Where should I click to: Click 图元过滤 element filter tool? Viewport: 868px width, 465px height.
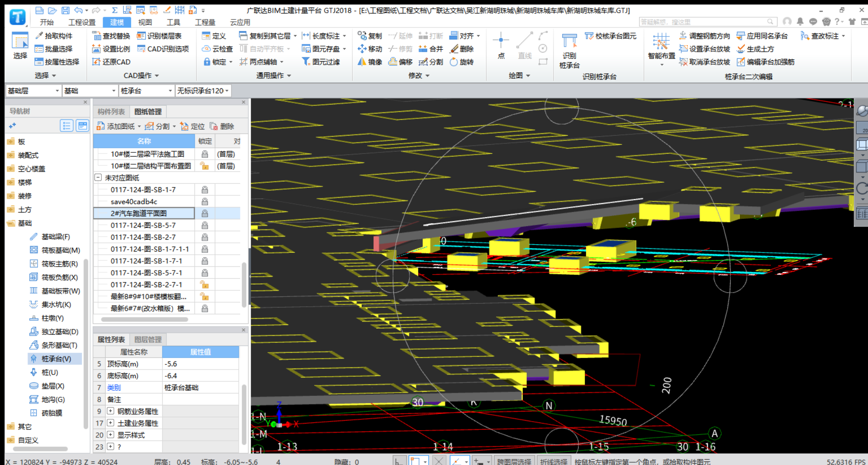pos(321,62)
